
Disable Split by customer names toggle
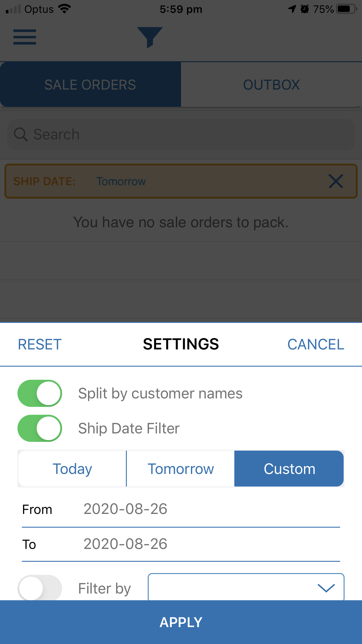tap(40, 393)
